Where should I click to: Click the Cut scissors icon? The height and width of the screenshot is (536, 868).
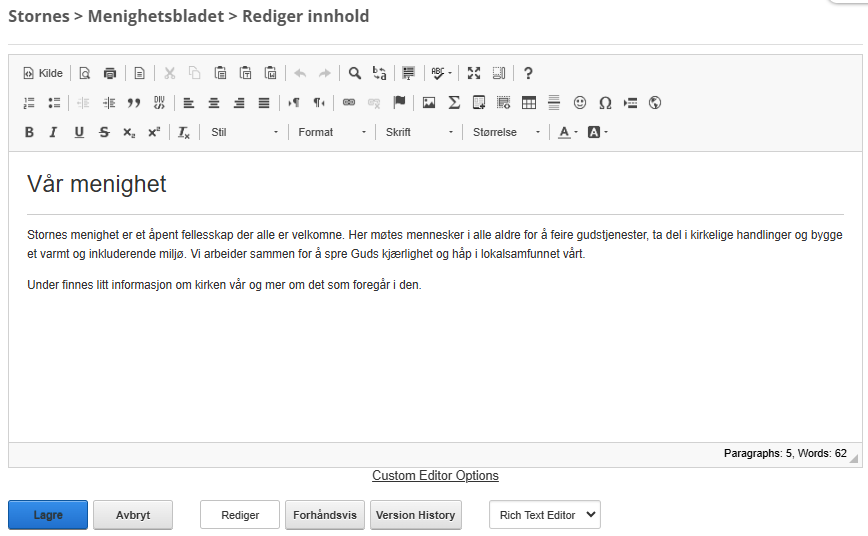click(x=169, y=73)
